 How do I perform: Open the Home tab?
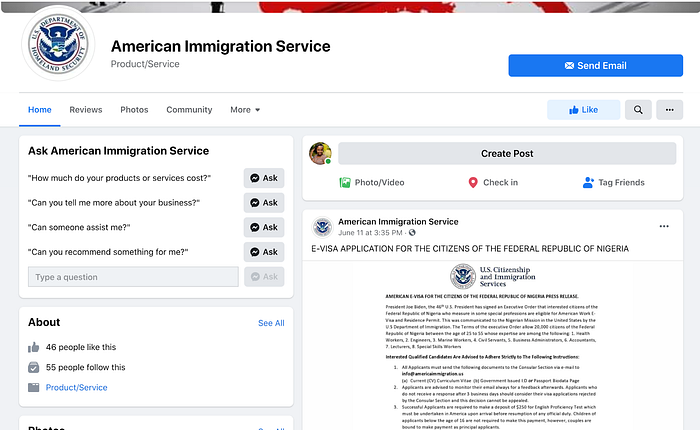[40, 110]
